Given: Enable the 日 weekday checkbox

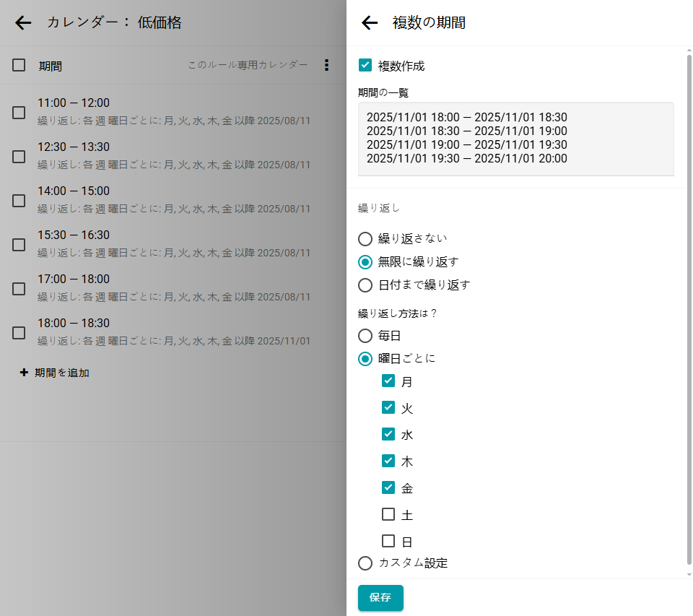Looking at the screenshot, I should tap(388, 541).
